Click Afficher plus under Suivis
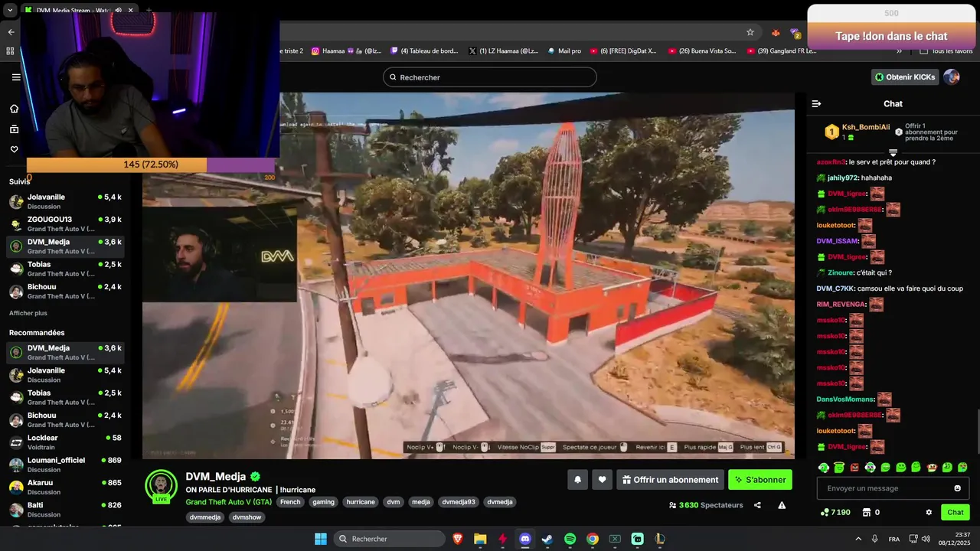980x551 pixels. (28, 313)
